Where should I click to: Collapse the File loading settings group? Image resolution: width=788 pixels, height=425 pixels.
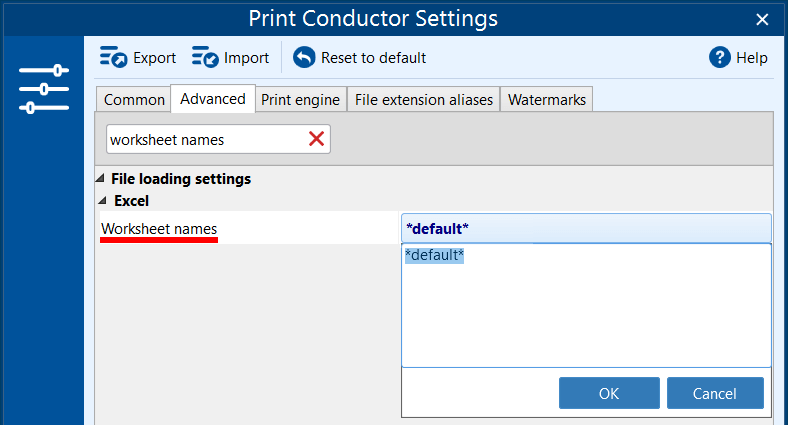[x=100, y=178]
